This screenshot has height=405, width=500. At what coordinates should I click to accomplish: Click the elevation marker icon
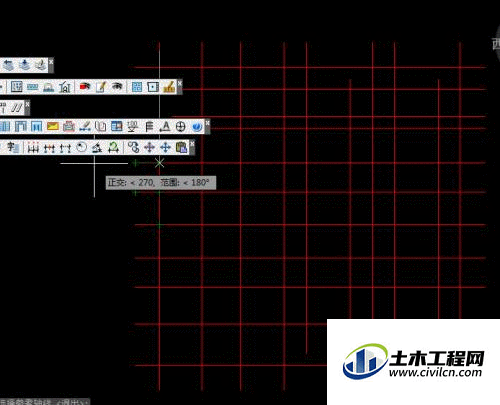click(133, 127)
